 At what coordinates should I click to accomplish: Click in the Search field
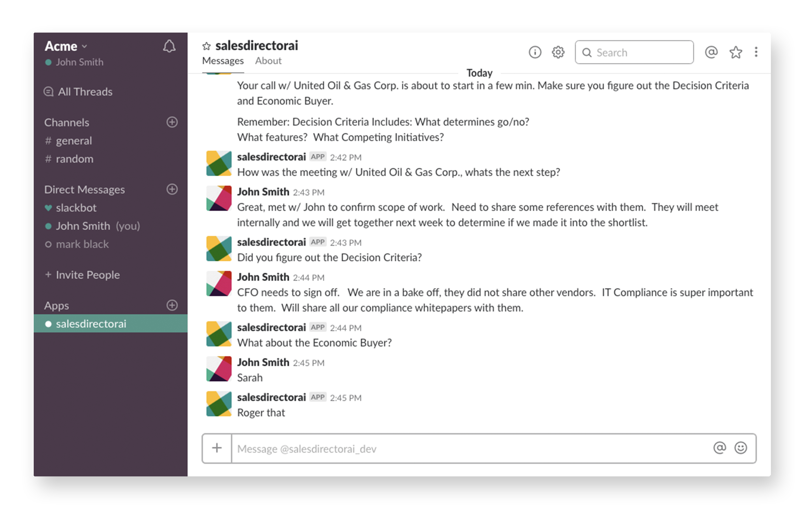(x=634, y=52)
